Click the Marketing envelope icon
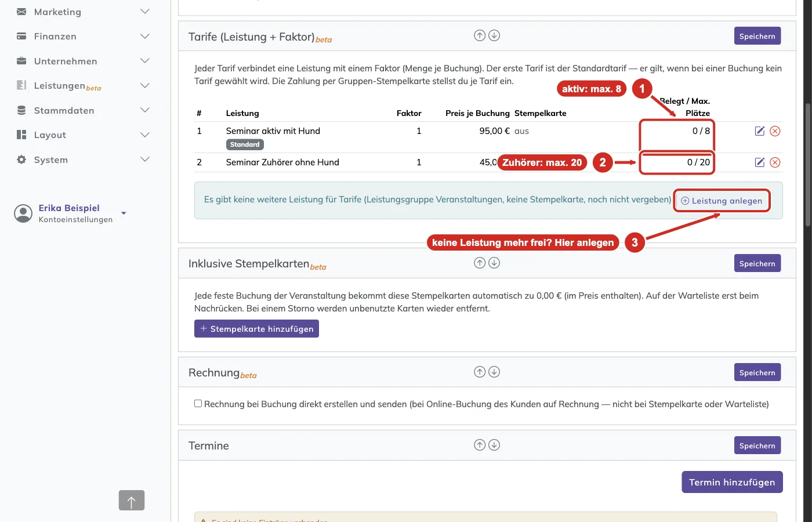The height and width of the screenshot is (522, 812). pos(21,12)
